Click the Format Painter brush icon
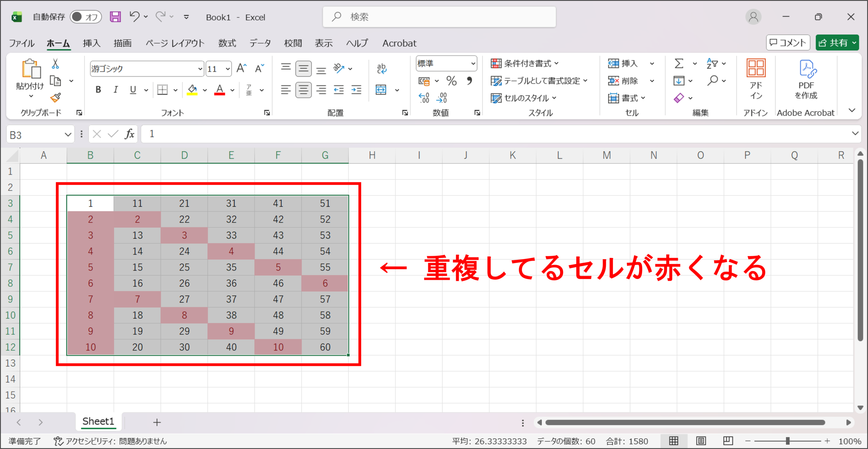The width and height of the screenshot is (868, 449). (x=56, y=98)
